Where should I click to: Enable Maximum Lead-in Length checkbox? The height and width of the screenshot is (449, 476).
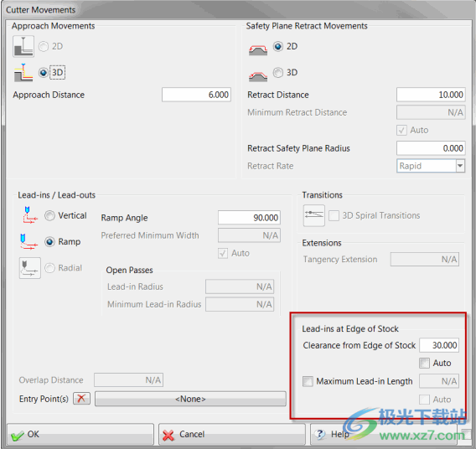(x=308, y=381)
